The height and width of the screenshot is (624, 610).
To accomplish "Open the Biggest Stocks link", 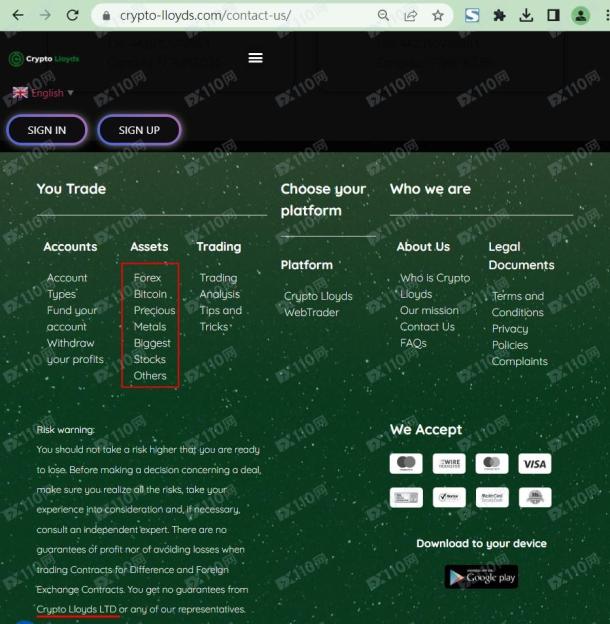I will [152, 351].
